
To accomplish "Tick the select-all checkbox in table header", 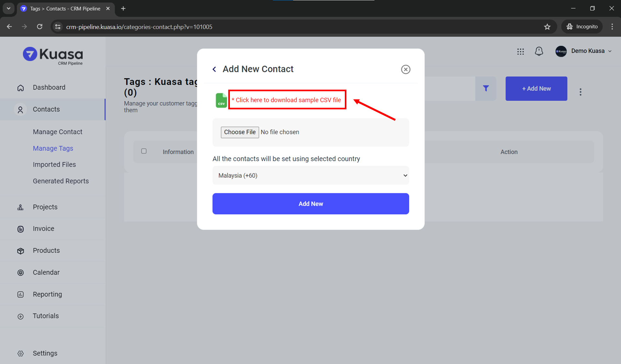I will [x=144, y=151].
